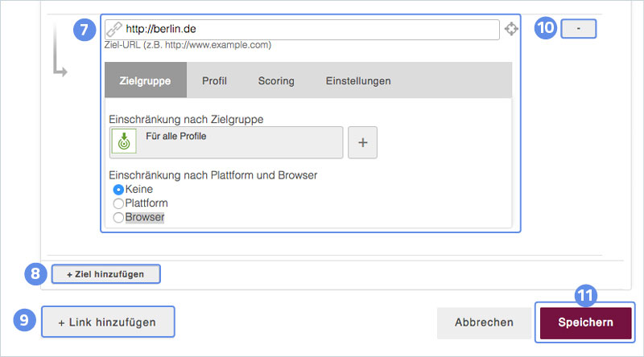This screenshot has width=644, height=357.
Task: Go to the Scoring tab
Action: tap(276, 80)
